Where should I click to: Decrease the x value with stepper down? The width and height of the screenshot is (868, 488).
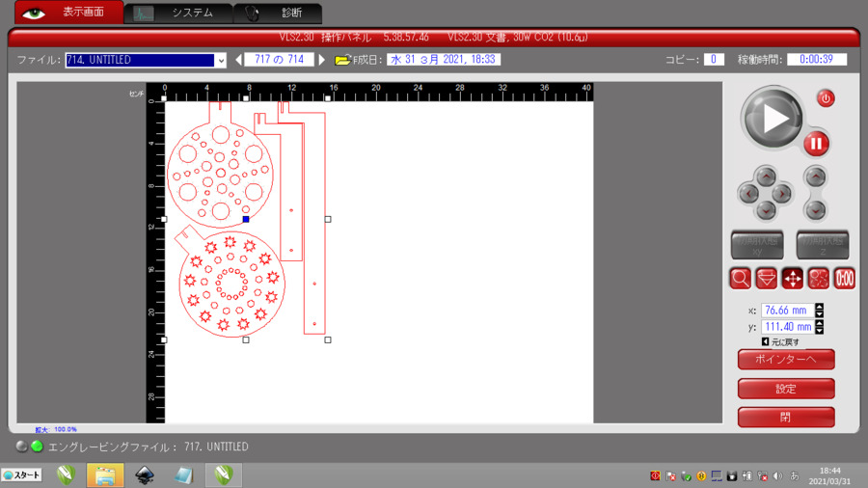coord(819,313)
